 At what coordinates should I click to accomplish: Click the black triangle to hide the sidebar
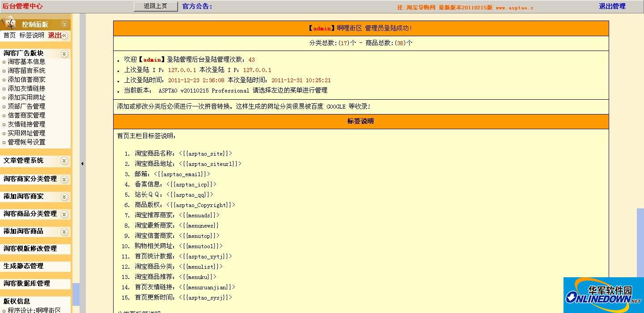click(82, 164)
